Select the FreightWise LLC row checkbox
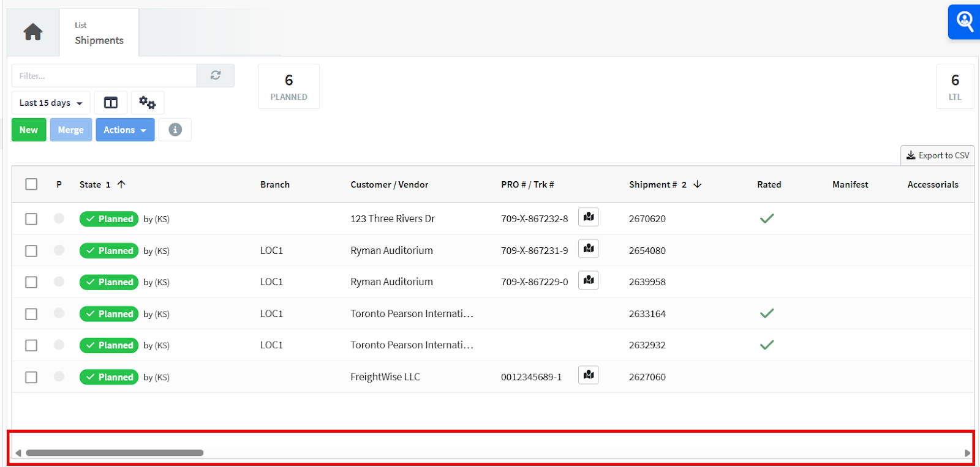The width and height of the screenshot is (980, 467). pyautogui.click(x=31, y=377)
